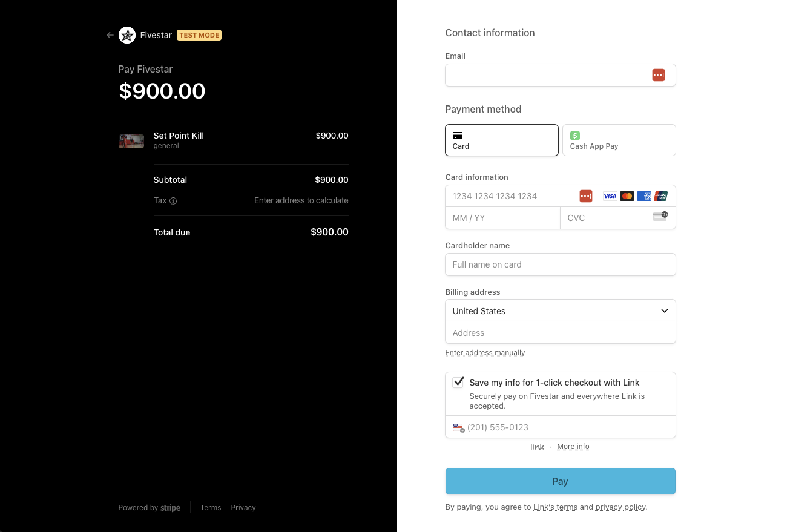Uncheck Save my info for Link checkbox

[458, 383]
